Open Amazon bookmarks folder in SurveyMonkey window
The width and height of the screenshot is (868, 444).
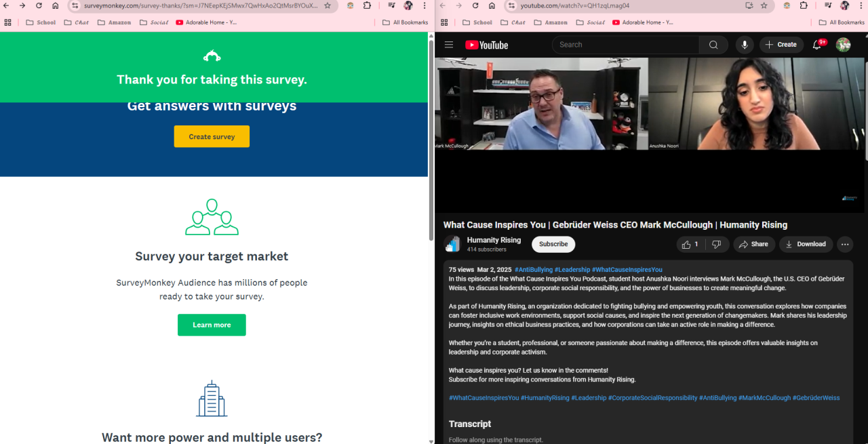pyautogui.click(x=114, y=22)
